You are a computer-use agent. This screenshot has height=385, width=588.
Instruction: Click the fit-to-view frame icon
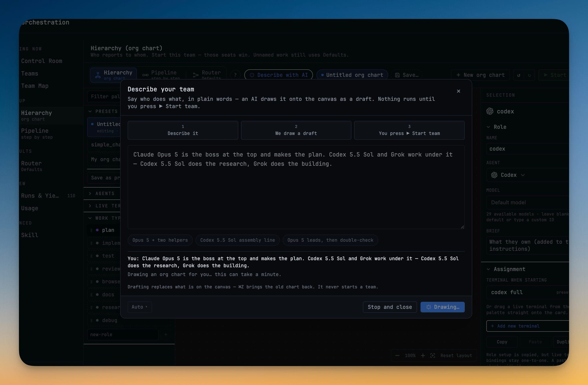tap(432, 355)
